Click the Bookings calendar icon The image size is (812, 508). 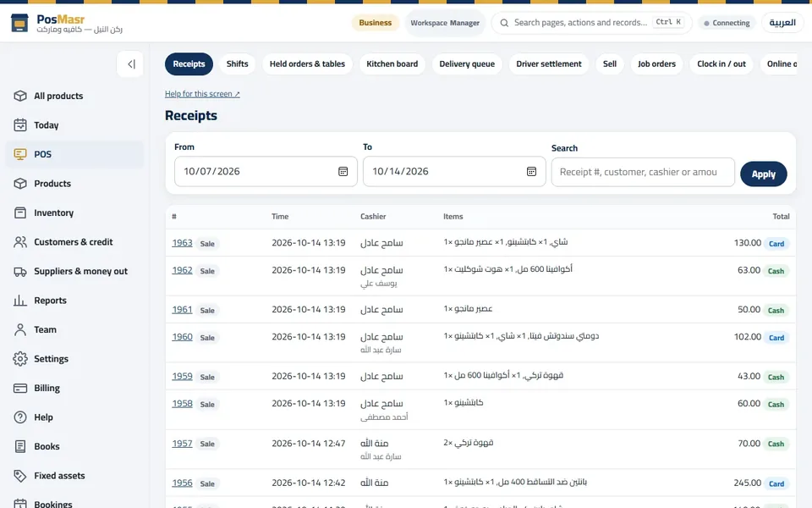(20, 504)
